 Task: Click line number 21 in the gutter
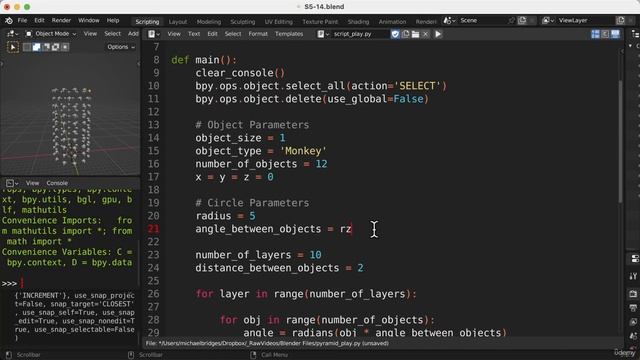pos(153,229)
